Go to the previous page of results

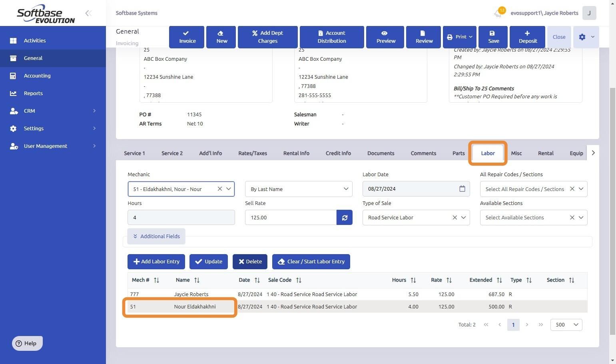[x=500, y=324]
